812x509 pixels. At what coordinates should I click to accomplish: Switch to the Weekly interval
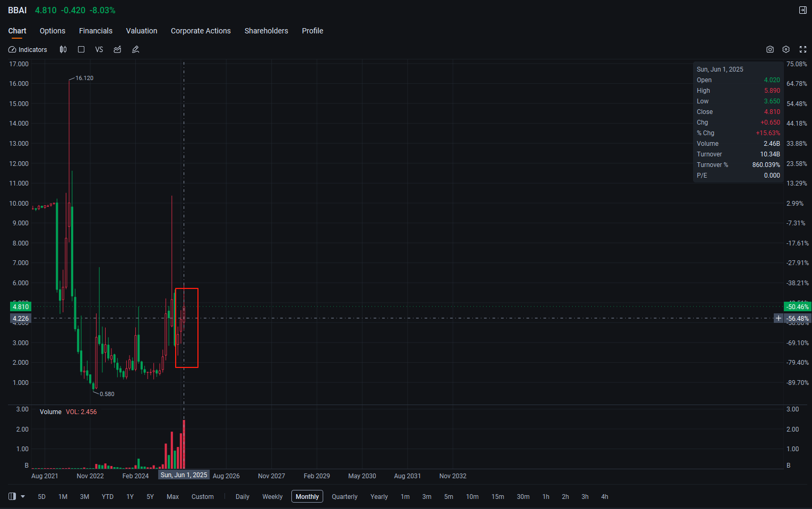point(272,497)
